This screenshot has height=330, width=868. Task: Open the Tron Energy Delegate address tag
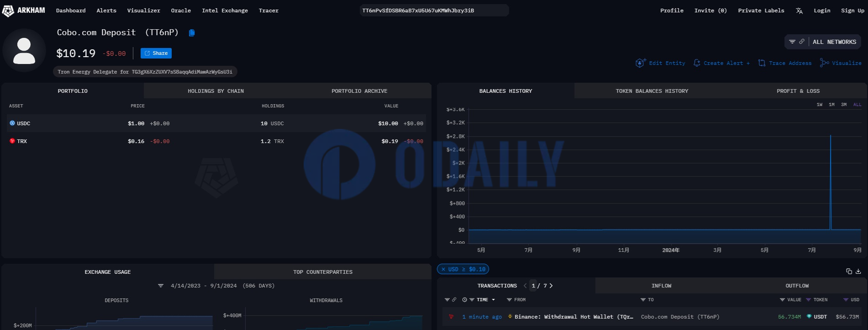pos(145,72)
